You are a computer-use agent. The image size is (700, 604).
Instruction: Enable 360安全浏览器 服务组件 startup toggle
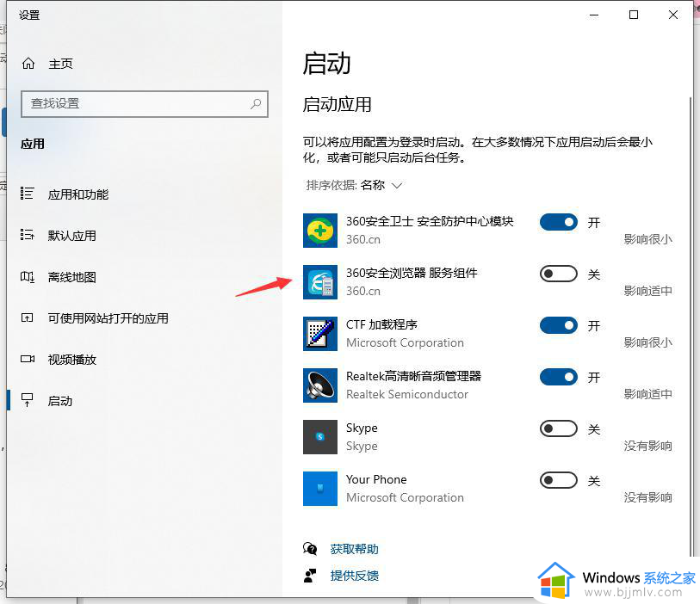559,274
